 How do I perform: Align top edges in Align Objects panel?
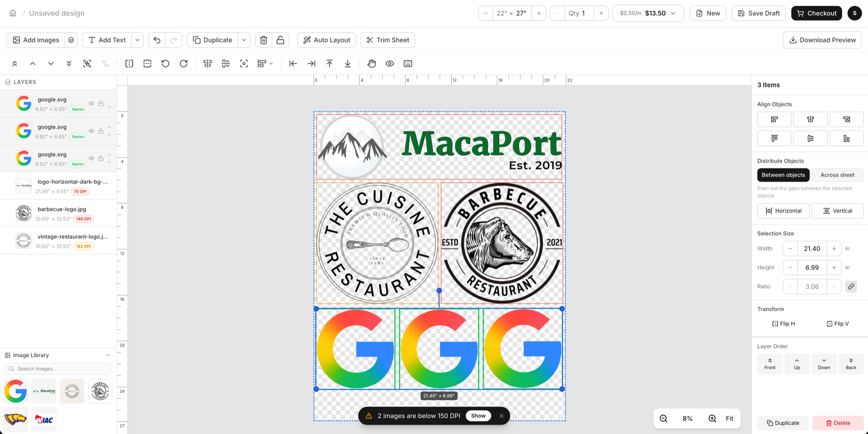pos(774,139)
